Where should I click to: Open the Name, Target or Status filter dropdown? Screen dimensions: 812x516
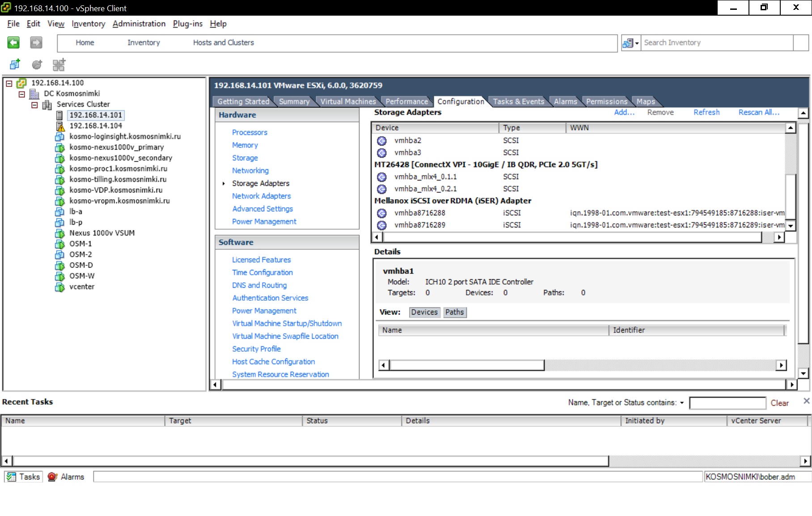pyautogui.click(x=682, y=403)
